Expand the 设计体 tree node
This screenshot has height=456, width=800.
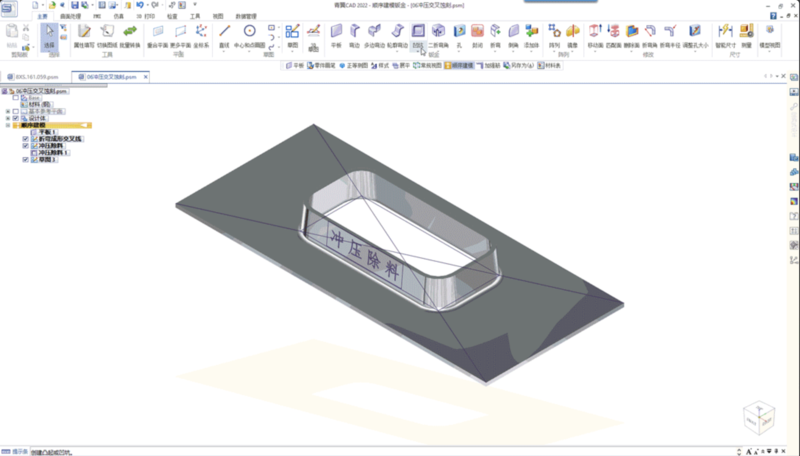tap(7, 118)
